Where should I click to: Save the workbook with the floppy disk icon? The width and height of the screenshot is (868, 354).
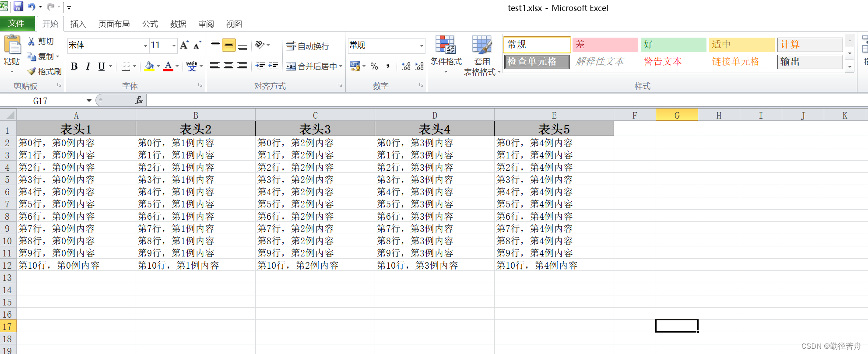click(x=18, y=7)
